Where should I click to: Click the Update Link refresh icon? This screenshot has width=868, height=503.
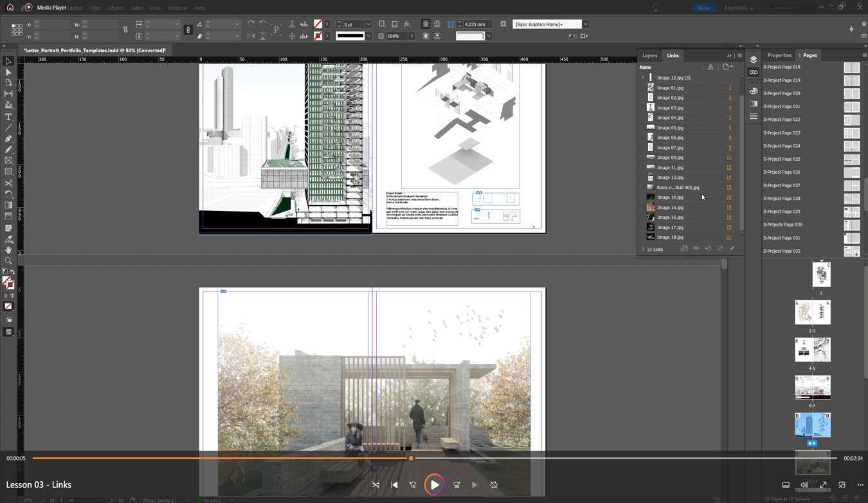point(719,248)
